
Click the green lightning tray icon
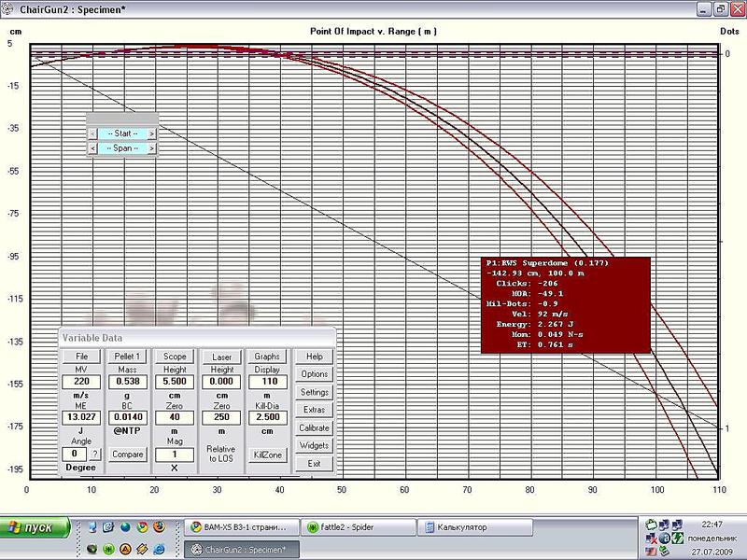[x=678, y=539]
